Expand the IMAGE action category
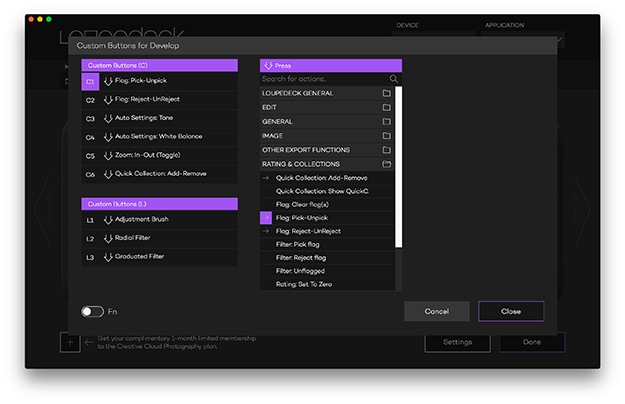Viewport: 625px width, 404px height. pyautogui.click(x=386, y=136)
